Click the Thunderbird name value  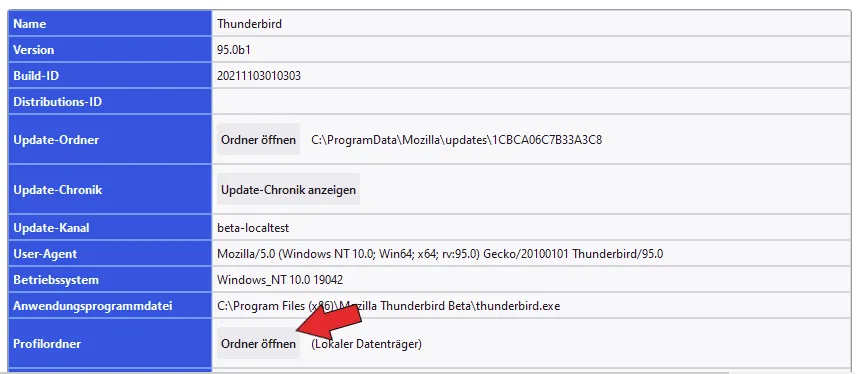pos(249,24)
